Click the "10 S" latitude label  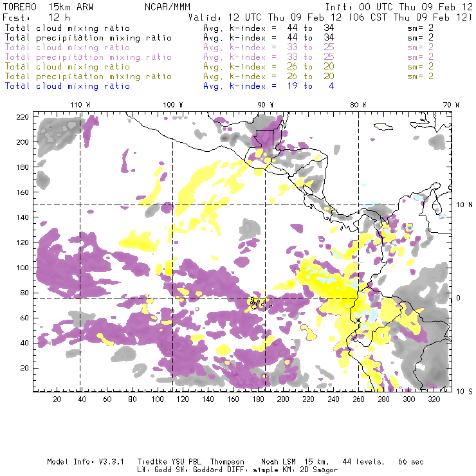coord(464,392)
